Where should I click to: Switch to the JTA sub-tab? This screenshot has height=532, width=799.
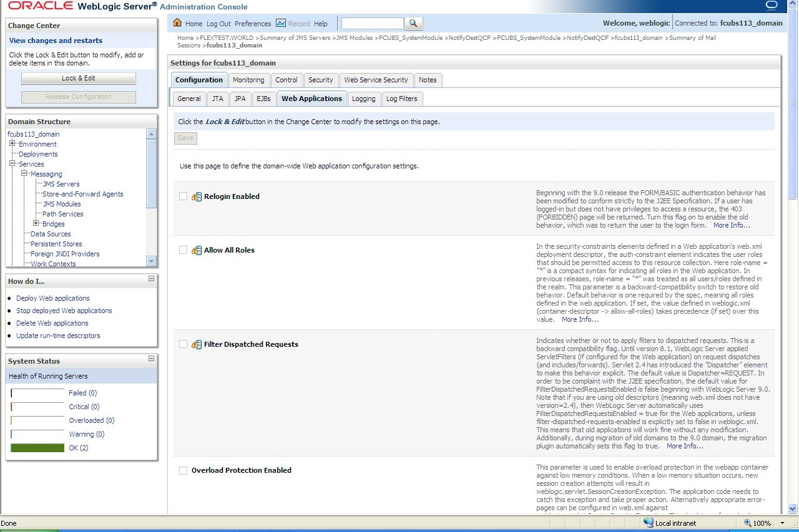point(217,99)
